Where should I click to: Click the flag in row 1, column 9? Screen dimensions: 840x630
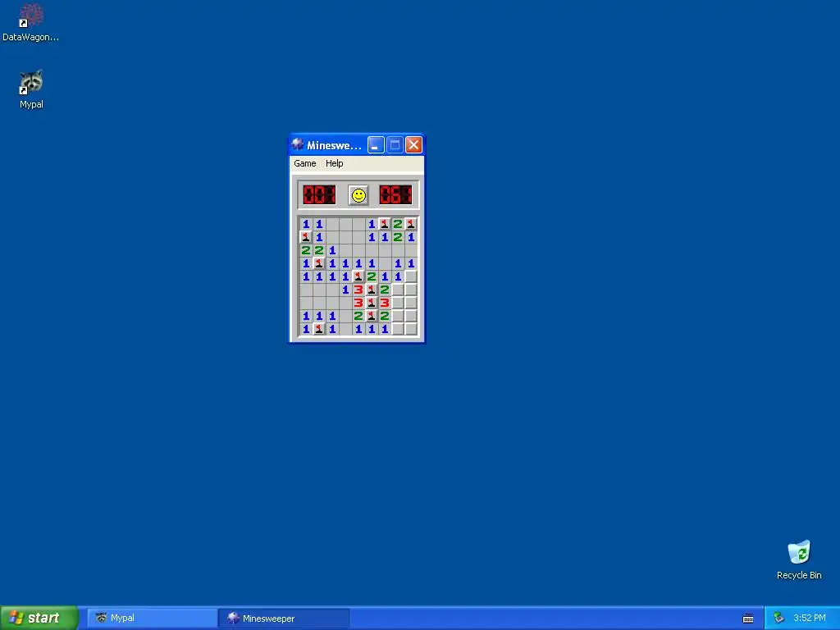coord(411,224)
